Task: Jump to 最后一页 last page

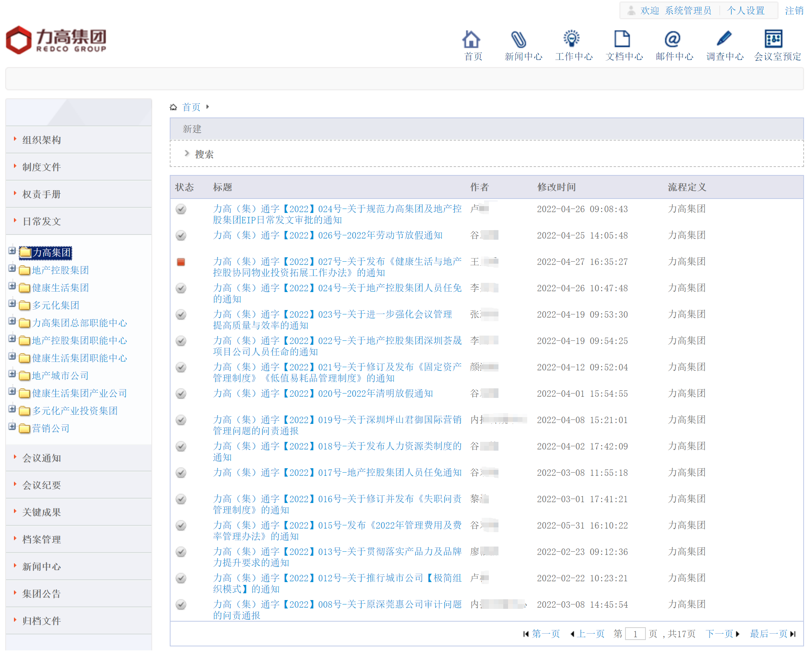Action: click(773, 634)
